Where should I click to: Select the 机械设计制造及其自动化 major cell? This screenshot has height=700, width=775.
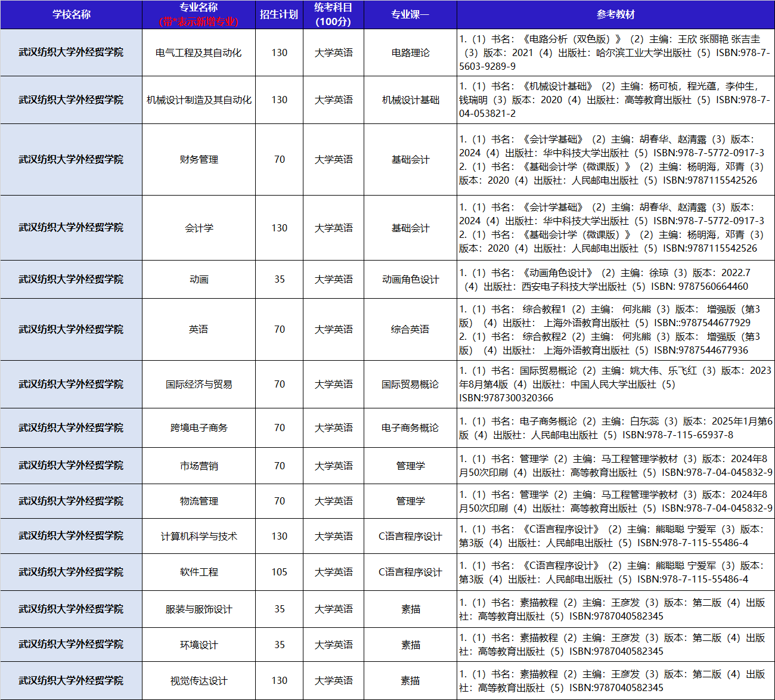click(199, 100)
